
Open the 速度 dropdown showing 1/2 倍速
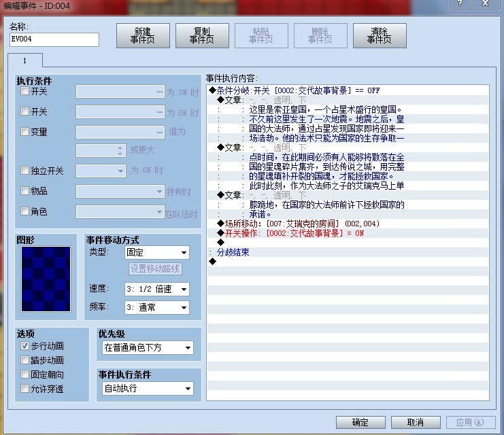click(x=157, y=289)
